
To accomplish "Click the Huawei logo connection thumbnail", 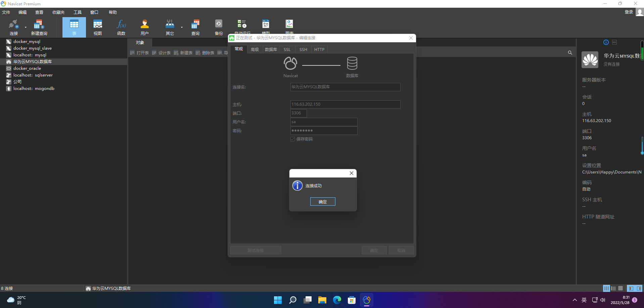I will [x=590, y=60].
